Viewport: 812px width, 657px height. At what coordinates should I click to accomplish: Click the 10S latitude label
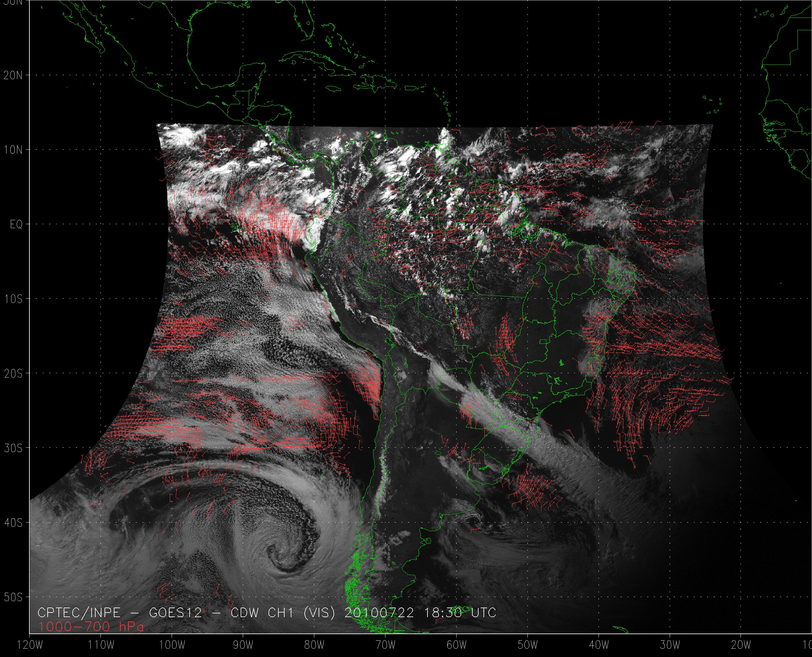13,299
